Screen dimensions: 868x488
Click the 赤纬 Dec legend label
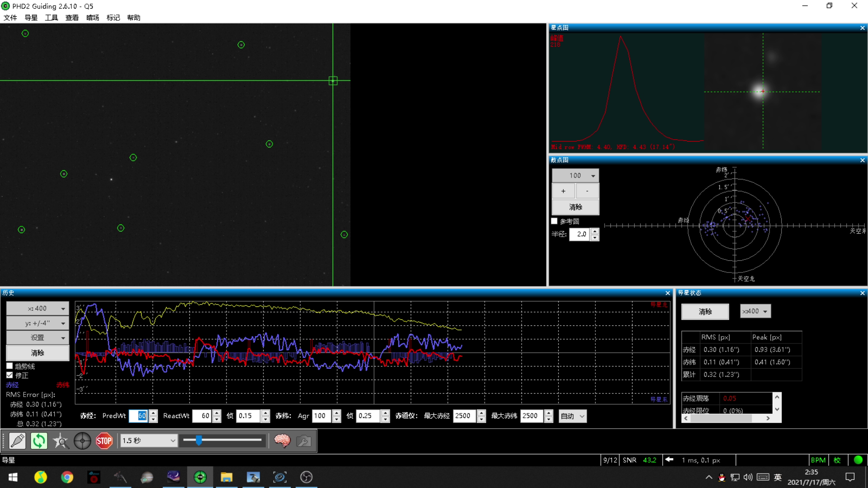point(62,385)
